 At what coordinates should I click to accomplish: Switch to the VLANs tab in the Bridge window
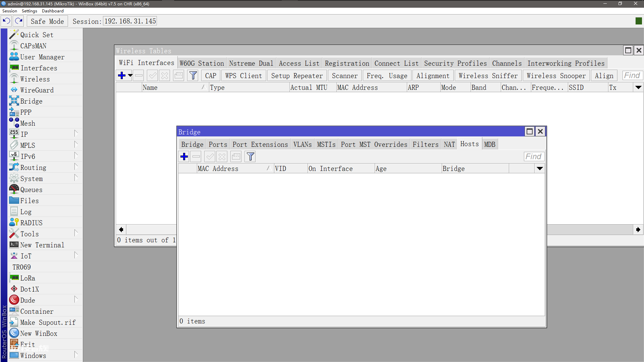[x=302, y=144]
